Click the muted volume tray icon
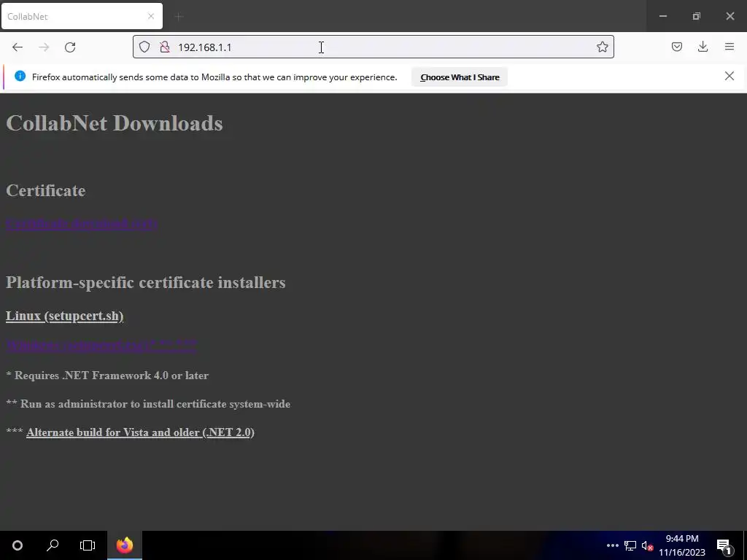This screenshot has width=747, height=560. click(x=647, y=545)
